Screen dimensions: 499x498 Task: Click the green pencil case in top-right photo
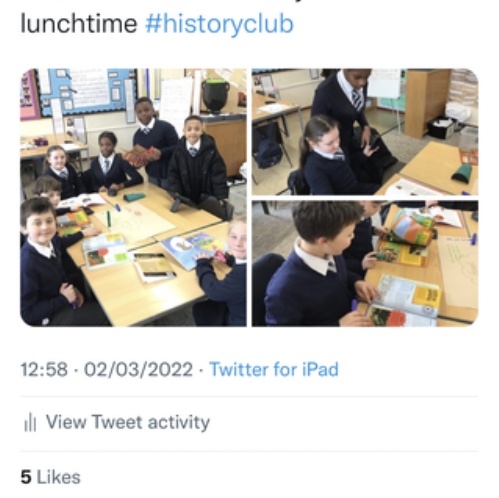465,173
